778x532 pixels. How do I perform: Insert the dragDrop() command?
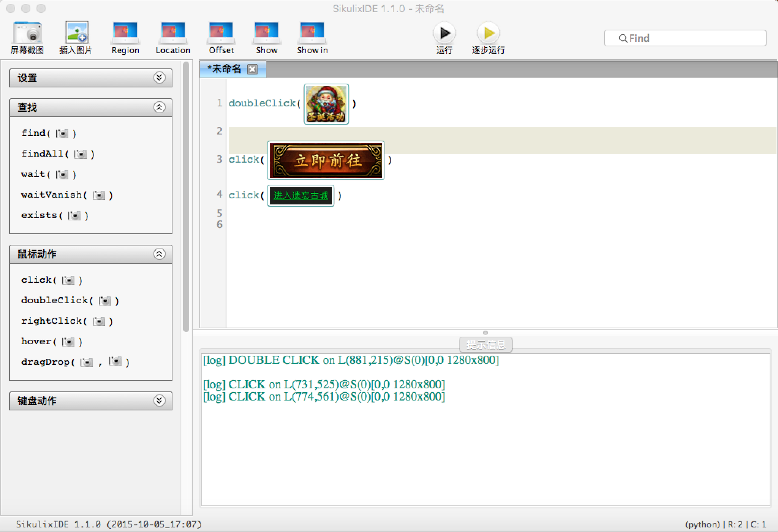[76, 362]
